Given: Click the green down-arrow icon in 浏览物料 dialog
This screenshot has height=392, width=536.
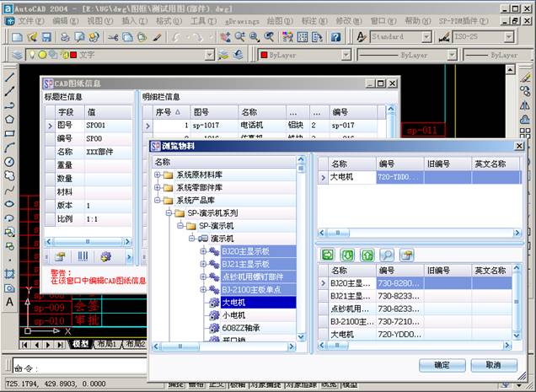Looking at the screenshot, I should tap(347, 255).
